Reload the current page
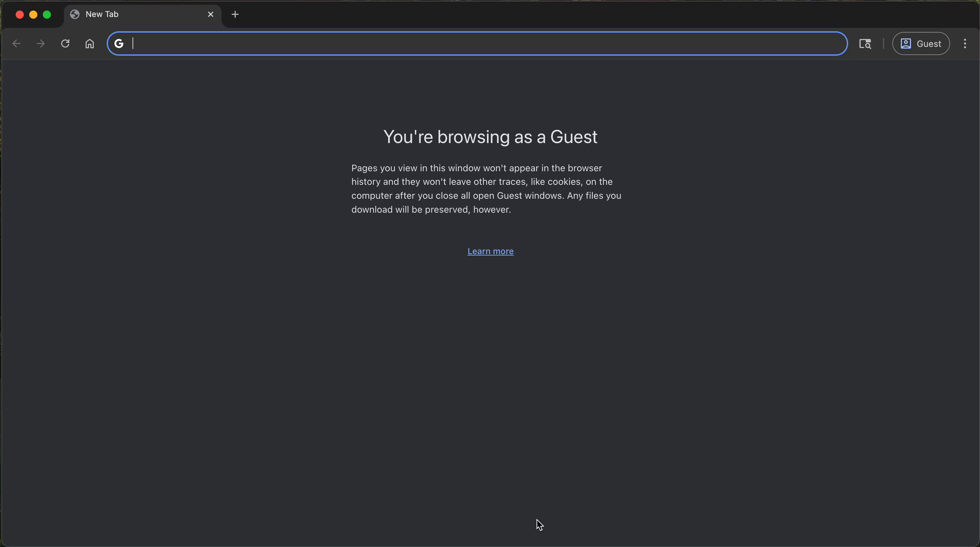Viewport: 980px width, 547px height. coord(66,44)
